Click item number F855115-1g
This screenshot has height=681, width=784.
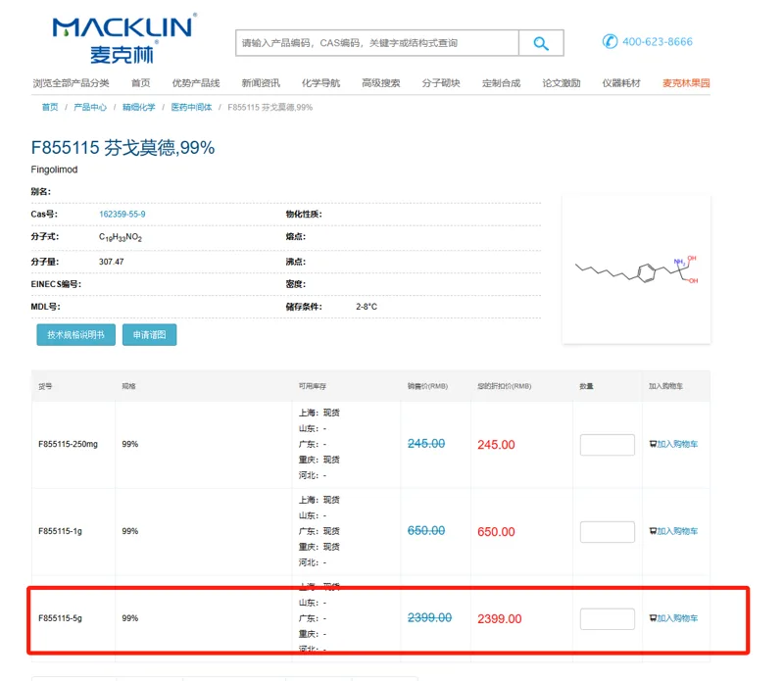[60, 531]
